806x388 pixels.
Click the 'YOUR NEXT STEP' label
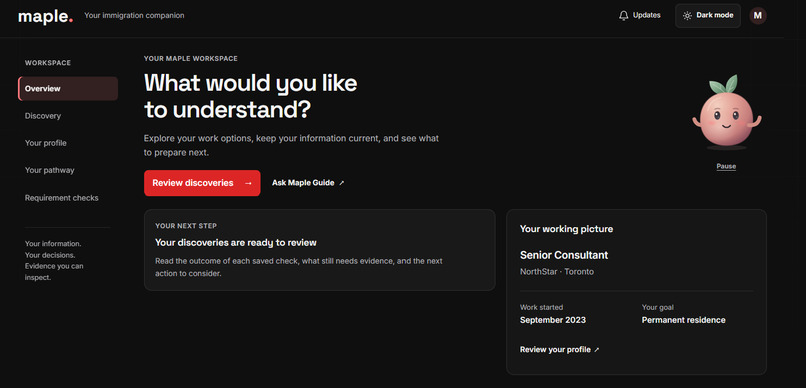(186, 226)
